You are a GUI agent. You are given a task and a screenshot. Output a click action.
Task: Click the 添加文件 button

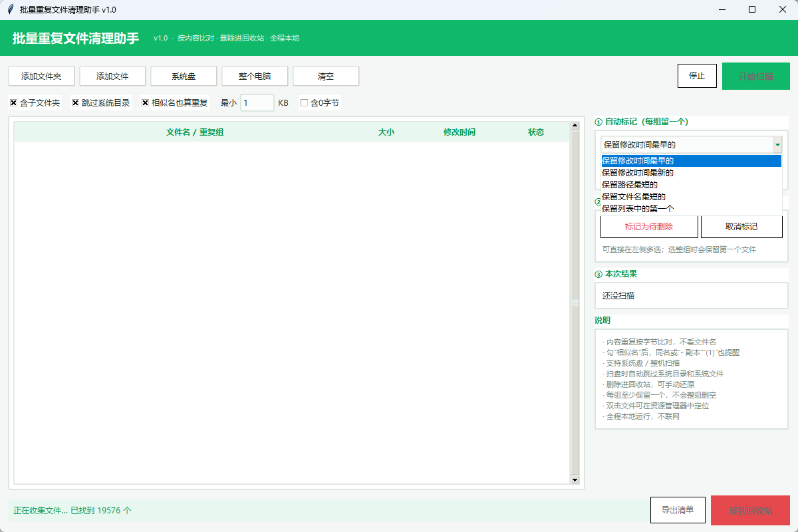pos(112,76)
